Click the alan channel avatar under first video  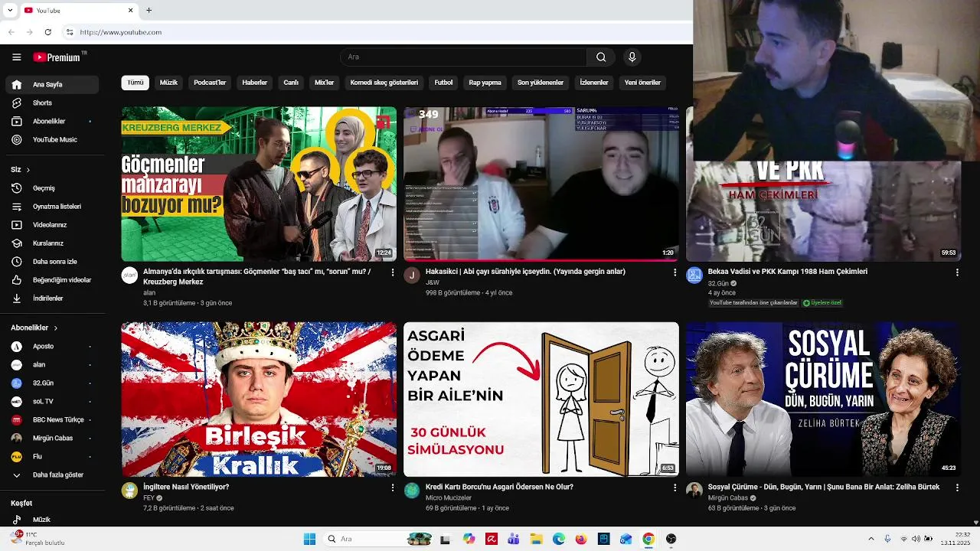tap(129, 275)
